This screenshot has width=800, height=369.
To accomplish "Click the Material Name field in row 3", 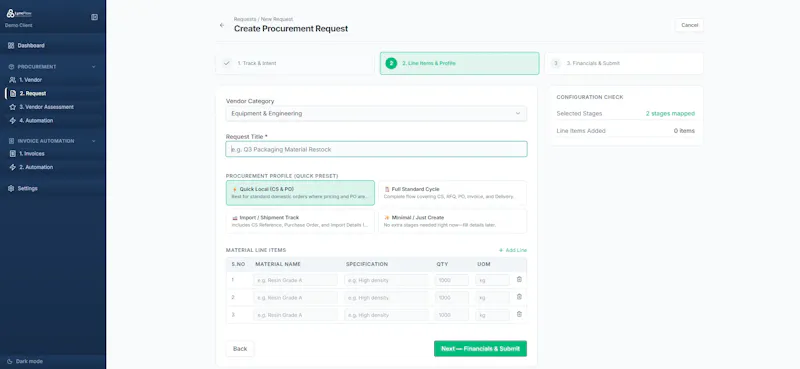I will pos(295,315).
